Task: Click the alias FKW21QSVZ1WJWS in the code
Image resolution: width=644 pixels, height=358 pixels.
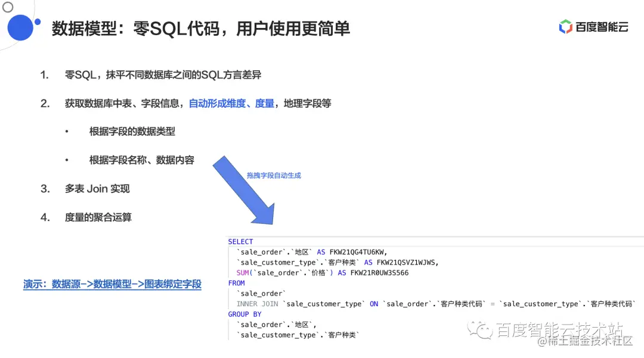Action: tap(407, 263)
